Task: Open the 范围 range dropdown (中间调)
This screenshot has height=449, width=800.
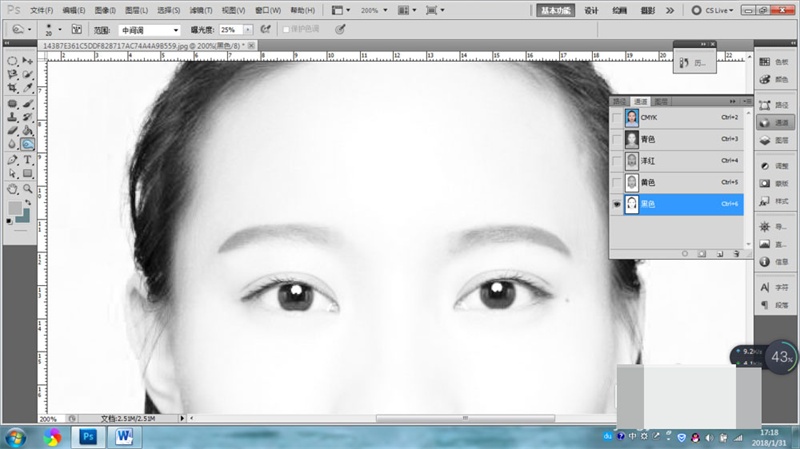Action: (150, 30)
